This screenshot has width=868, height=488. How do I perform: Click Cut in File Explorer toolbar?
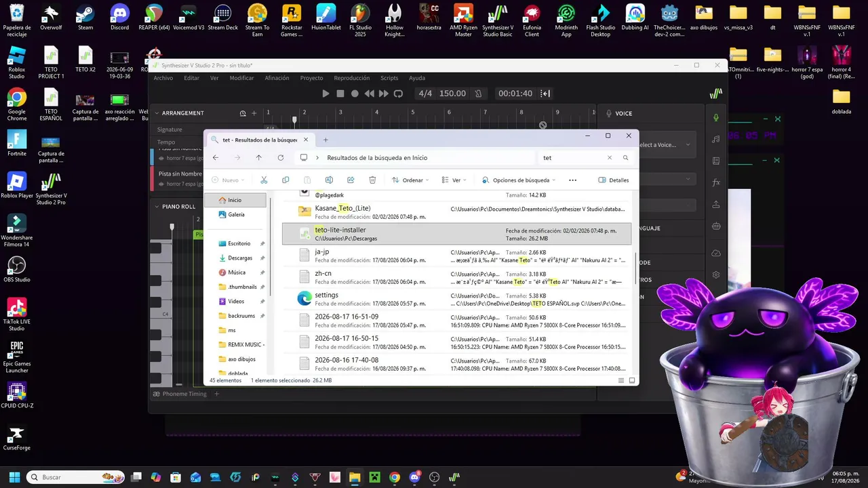(x=264, y=180)
